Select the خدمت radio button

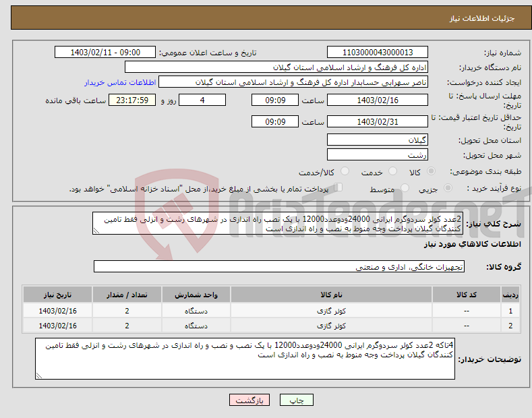tap(392, 171)
